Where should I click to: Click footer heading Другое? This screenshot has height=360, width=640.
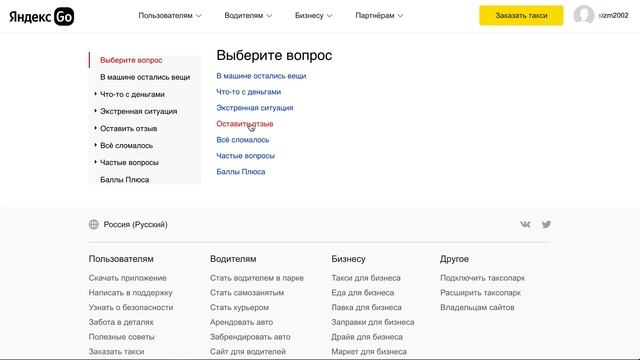tap(454, 259)
